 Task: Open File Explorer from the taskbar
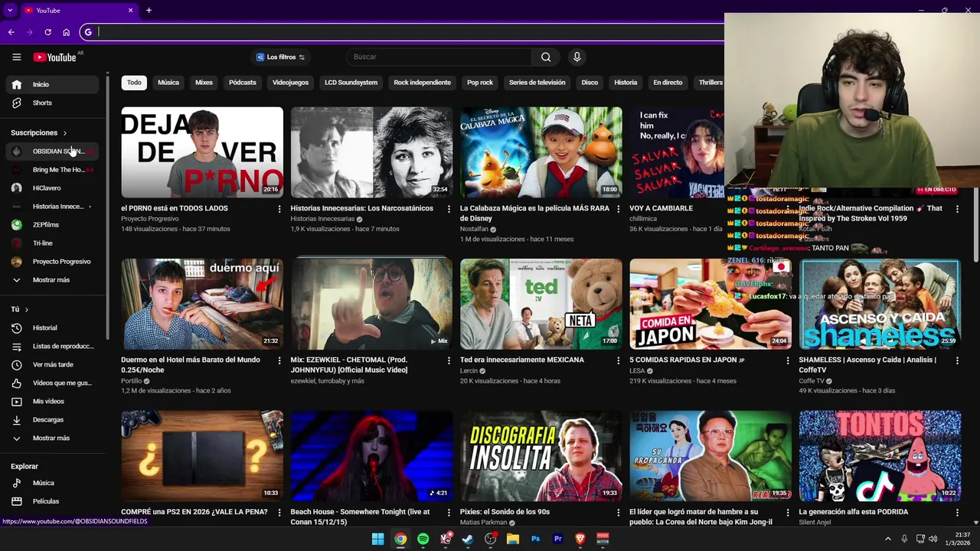[x=513, y=539]
